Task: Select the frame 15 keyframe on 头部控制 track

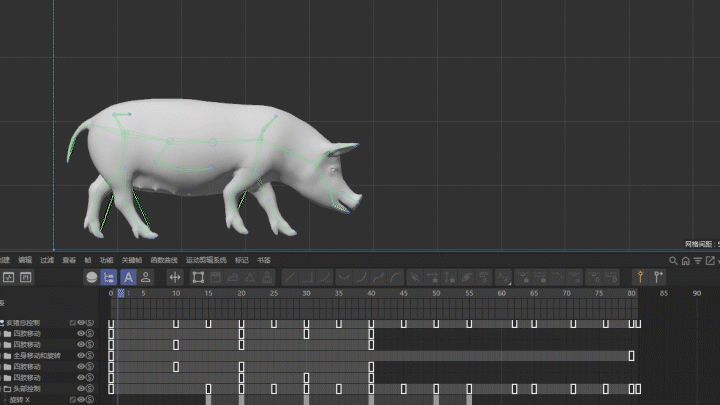Action: 208,389
